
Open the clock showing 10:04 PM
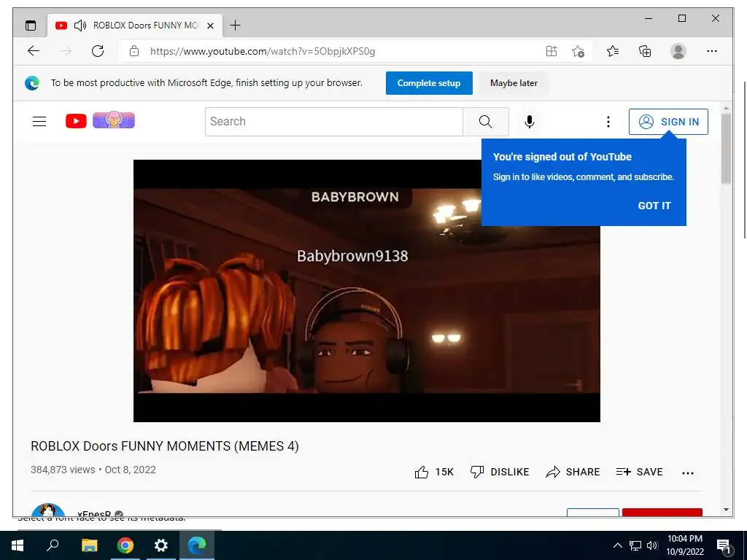point(684,545)
